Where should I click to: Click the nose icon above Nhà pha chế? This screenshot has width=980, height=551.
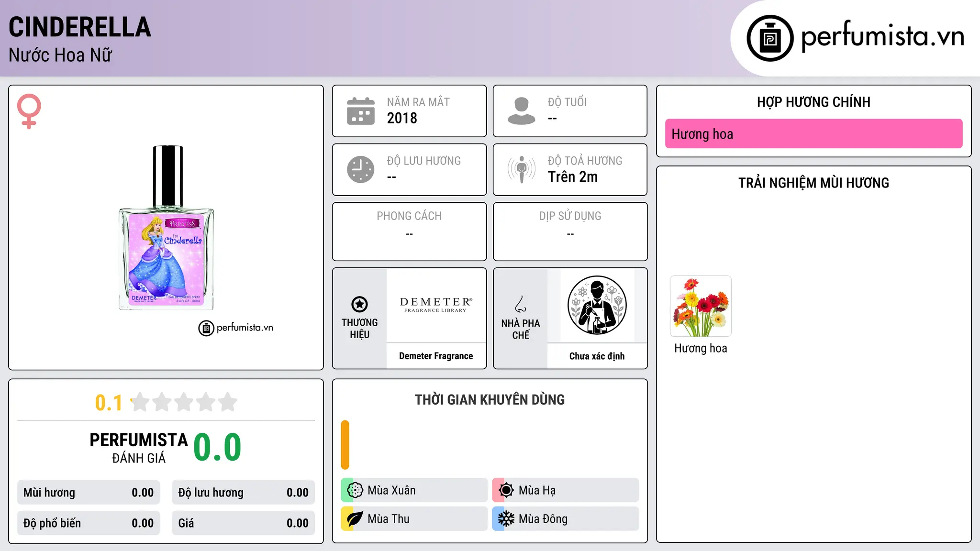pos(521,304)
